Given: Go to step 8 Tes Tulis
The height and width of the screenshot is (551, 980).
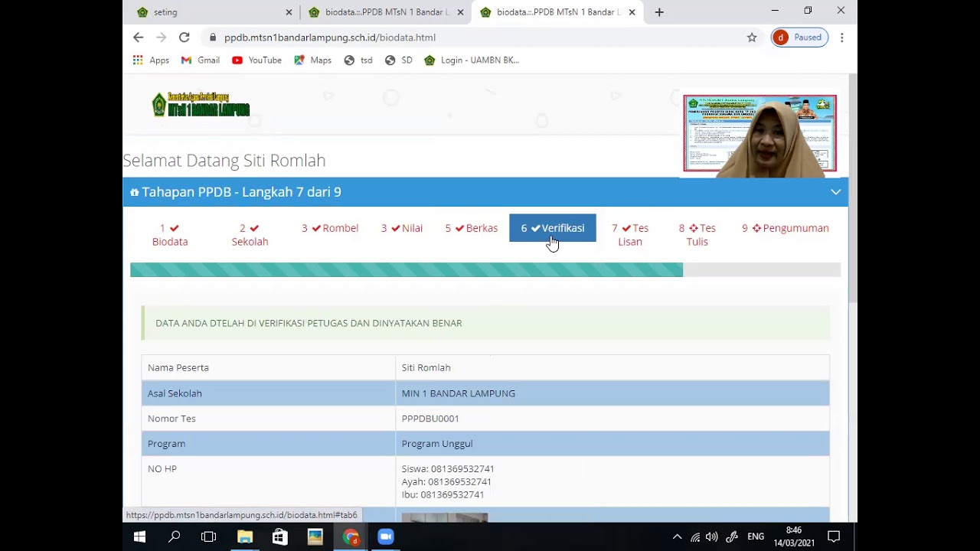Looking at the screenshot, I should tap(697, 235).
